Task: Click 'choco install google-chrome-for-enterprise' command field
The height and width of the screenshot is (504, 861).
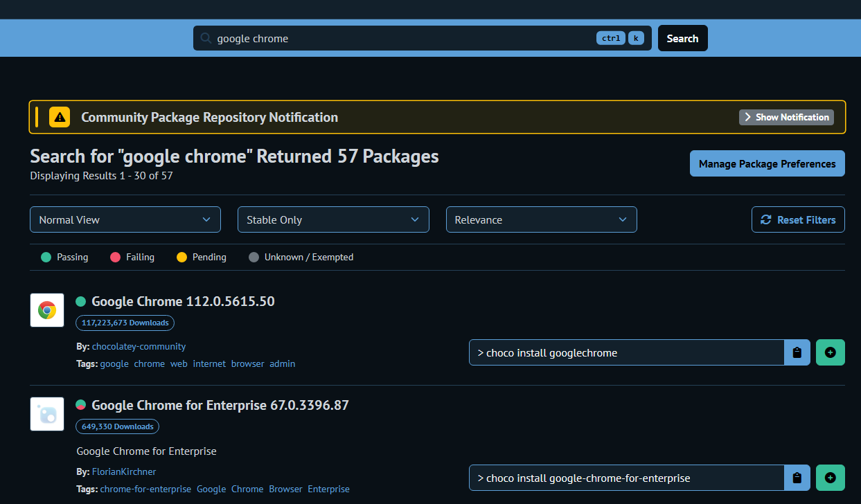Action: point(626,478)
